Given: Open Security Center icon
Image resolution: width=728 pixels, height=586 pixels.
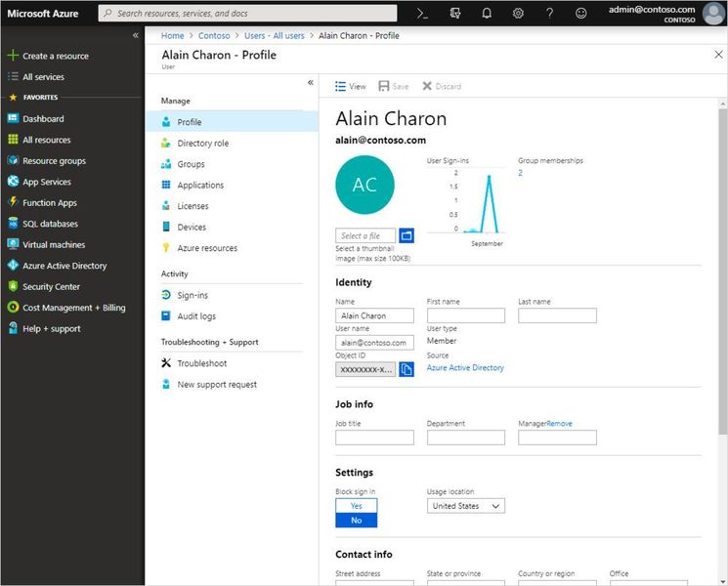Looking at the screenshot, I should 13,286.
